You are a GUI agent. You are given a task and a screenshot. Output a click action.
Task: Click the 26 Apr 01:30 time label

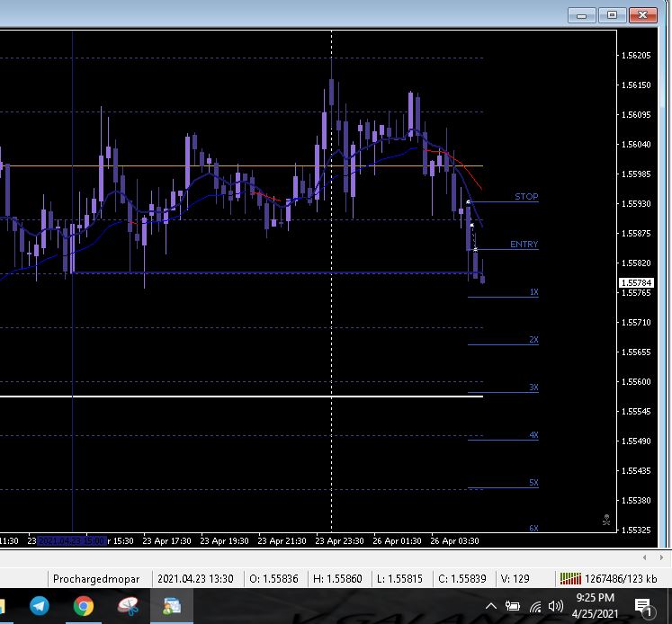[x=397, y=541]
